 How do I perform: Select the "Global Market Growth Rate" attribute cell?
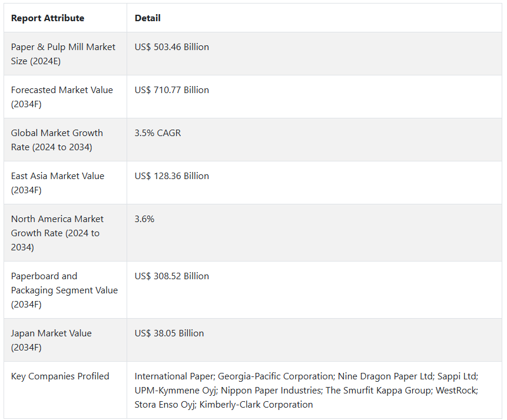57,140
